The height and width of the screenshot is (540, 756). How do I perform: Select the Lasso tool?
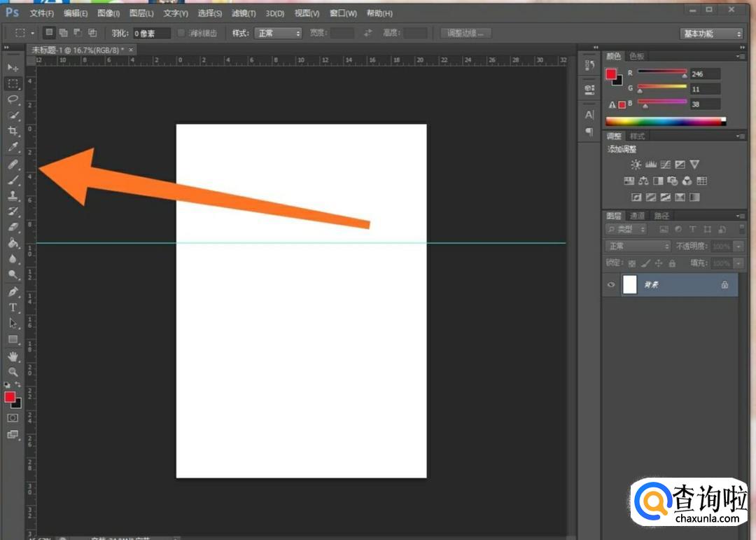pyautogui.click(x=13, y=99)
